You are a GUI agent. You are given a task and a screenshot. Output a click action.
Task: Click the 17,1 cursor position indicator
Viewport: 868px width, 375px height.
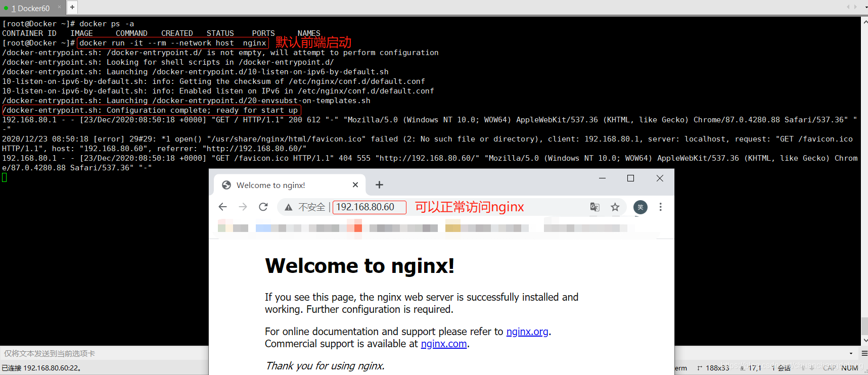click(751, 368)
